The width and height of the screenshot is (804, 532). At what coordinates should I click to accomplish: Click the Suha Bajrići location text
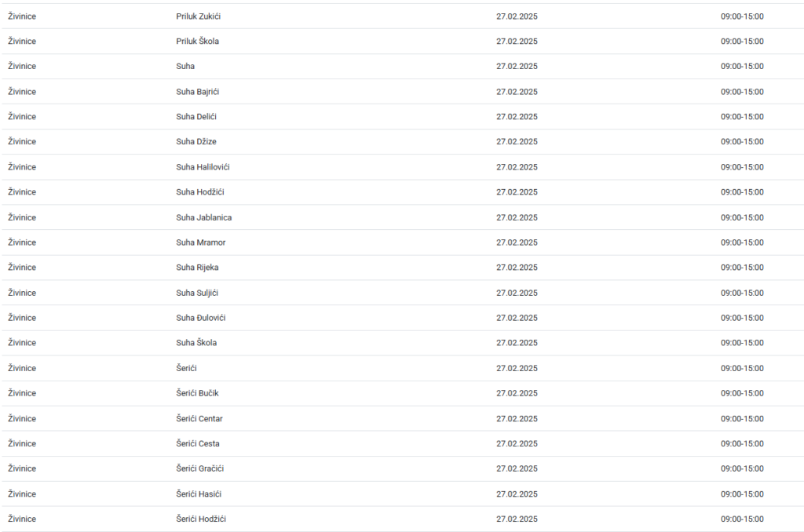click(197, 92)
